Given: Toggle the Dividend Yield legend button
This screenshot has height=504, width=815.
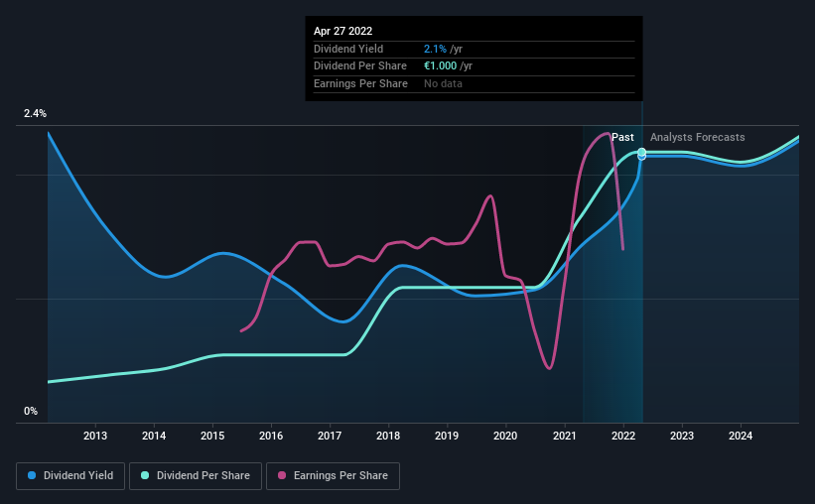Looking at the screenshot, I should tap(70, 476).
